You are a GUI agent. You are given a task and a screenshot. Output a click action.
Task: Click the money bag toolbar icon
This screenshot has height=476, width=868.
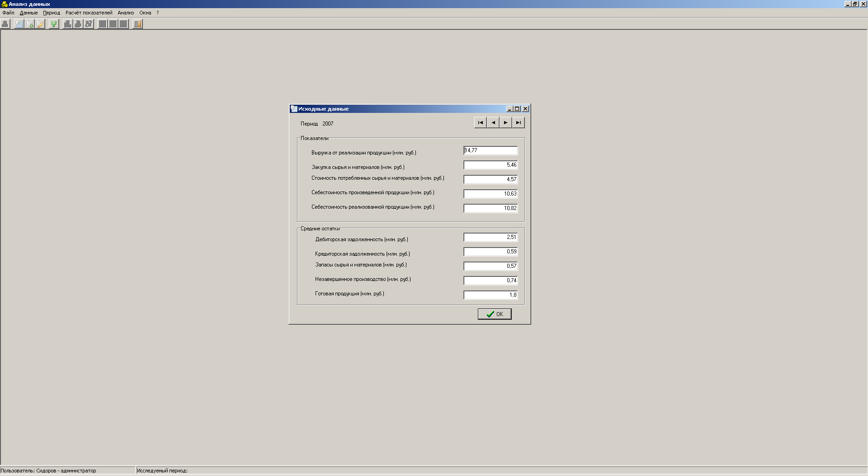click(78, 24)
